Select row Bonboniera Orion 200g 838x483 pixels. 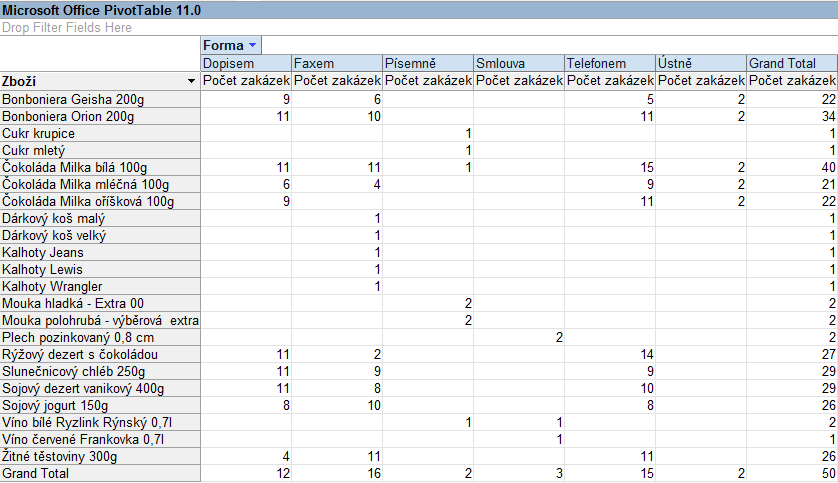pos(100,116)
